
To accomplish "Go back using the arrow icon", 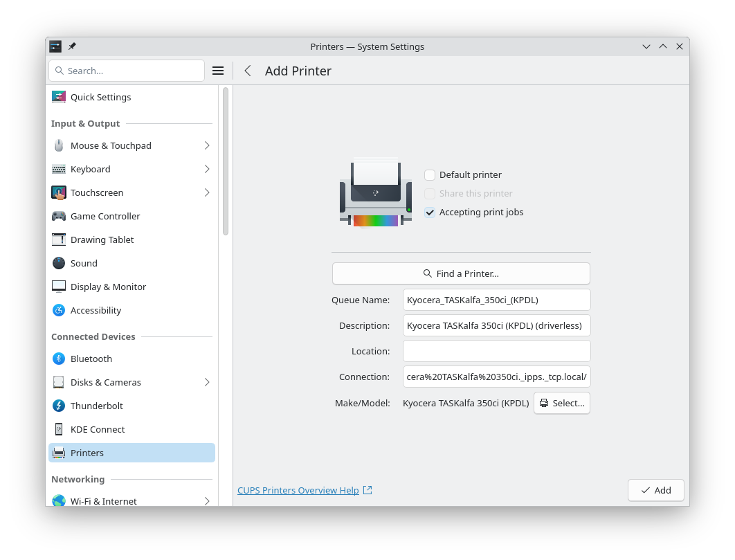I will click(248, 71).
